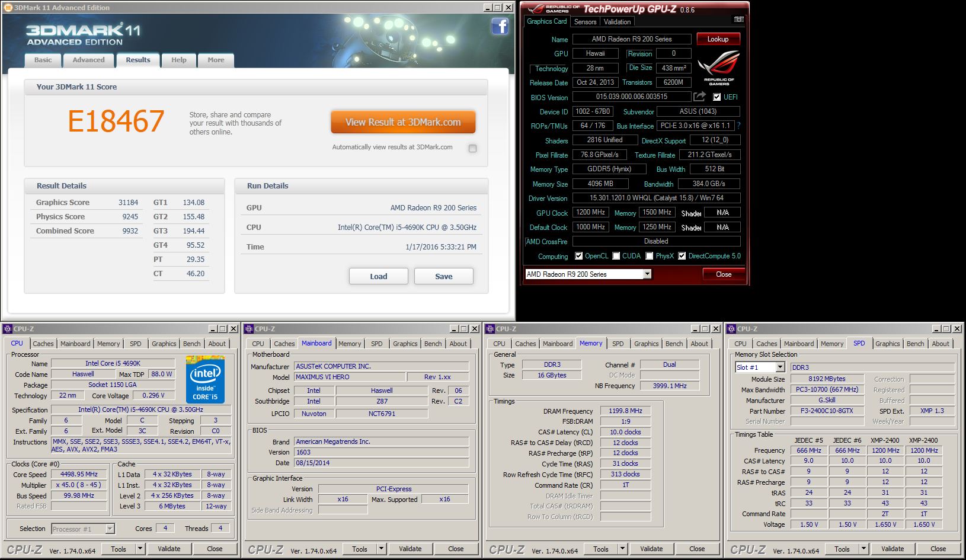Click the Bus Interface question mark in GPU-Z
The width and height of the screenshot is (966, 560).
tap(738, 126)
